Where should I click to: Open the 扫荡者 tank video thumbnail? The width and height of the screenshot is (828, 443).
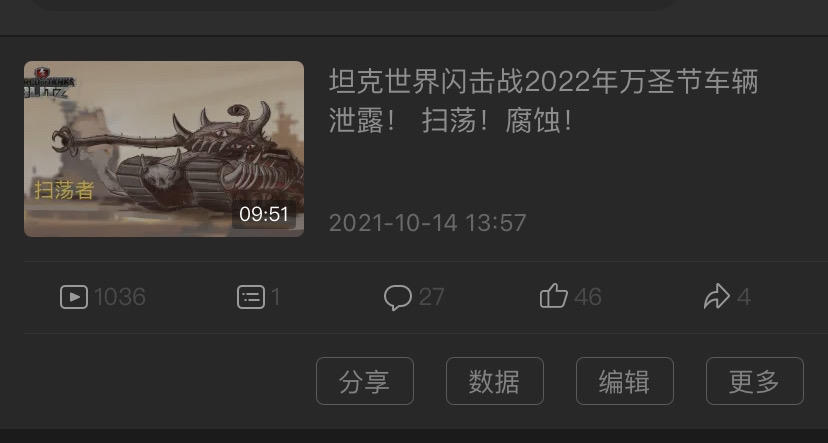point(164,149)
